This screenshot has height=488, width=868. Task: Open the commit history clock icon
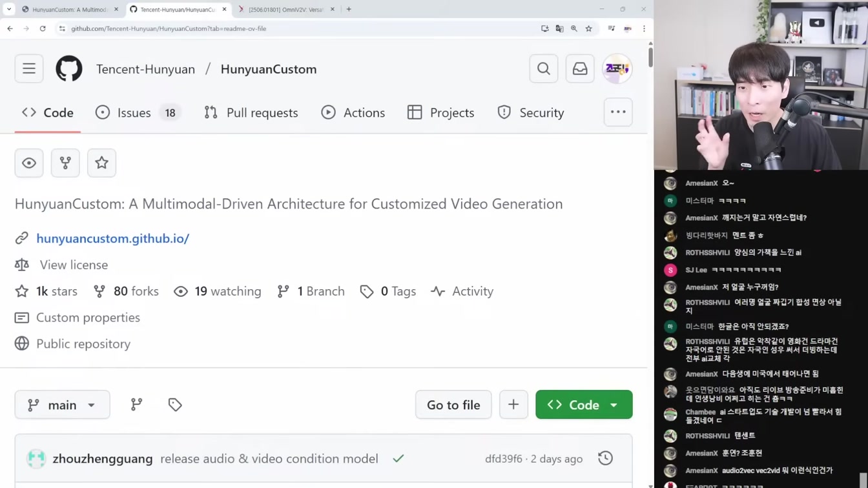pyautogui.click(x=605, y=458)
